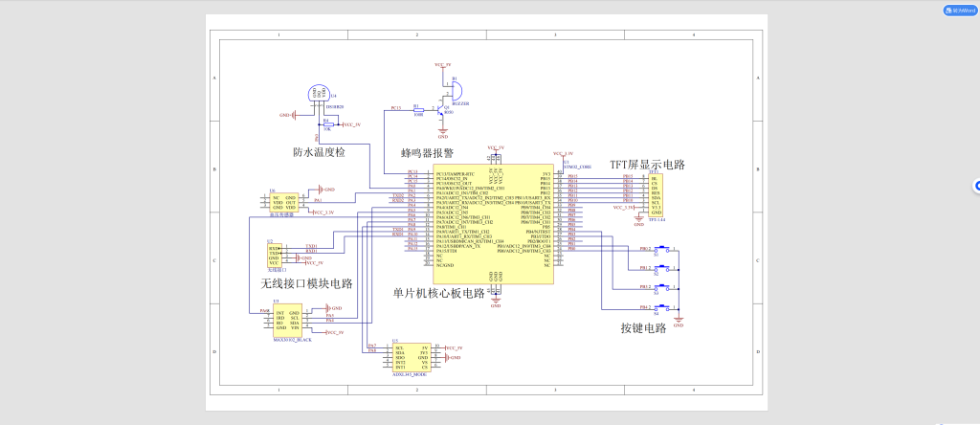Click the 防水温度检 label
The height and width of the screenshot is (425, 980).
coord(319,152)
